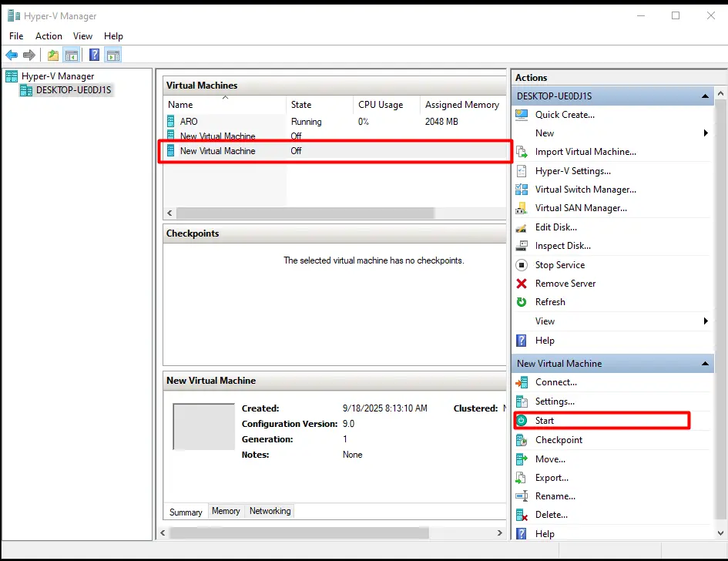Click the Quick Create icon
This screenshot has height=561, width=728.
522,115
